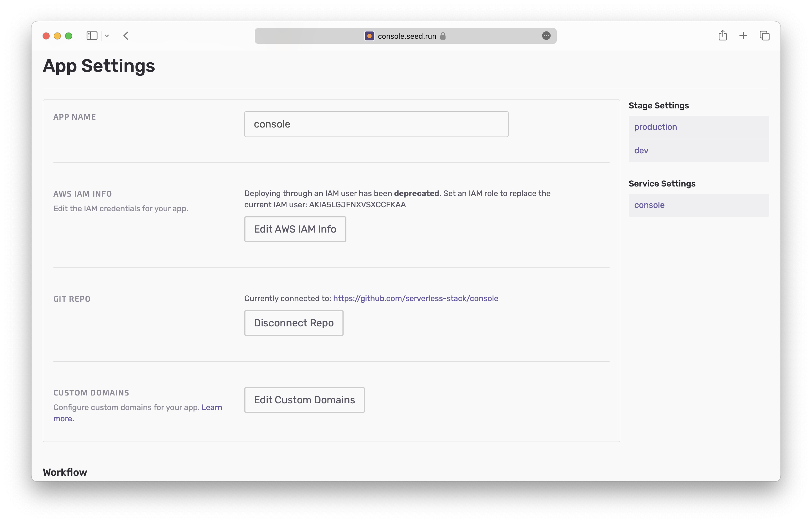Click the yellow minimize window button

point(57,36)
